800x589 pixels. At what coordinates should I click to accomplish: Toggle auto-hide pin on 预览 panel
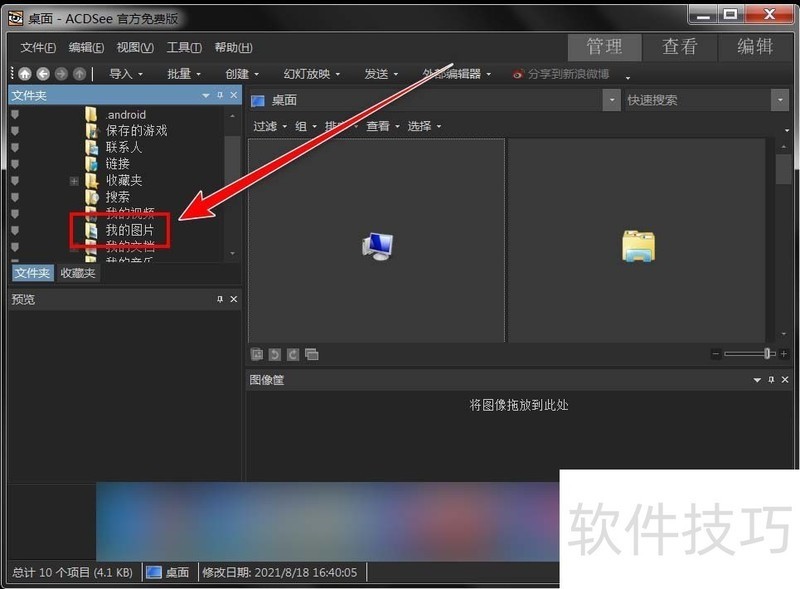(x=222, y=298)
